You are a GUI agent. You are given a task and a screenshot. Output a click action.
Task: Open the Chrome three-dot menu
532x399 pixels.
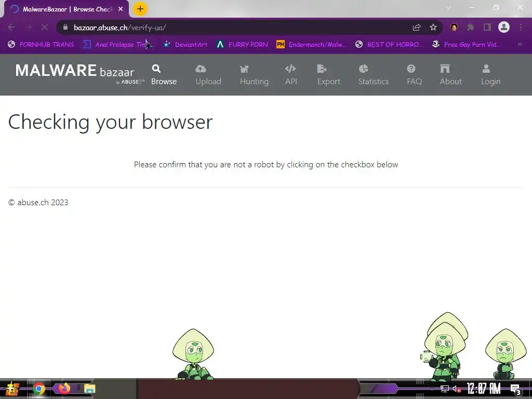tap(521, 27)
